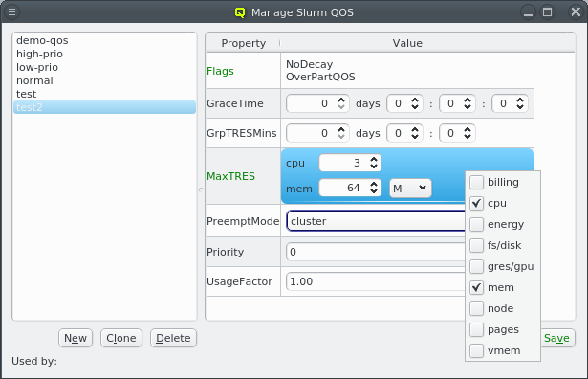Click the Q application icon in title bar

point(240,12)
